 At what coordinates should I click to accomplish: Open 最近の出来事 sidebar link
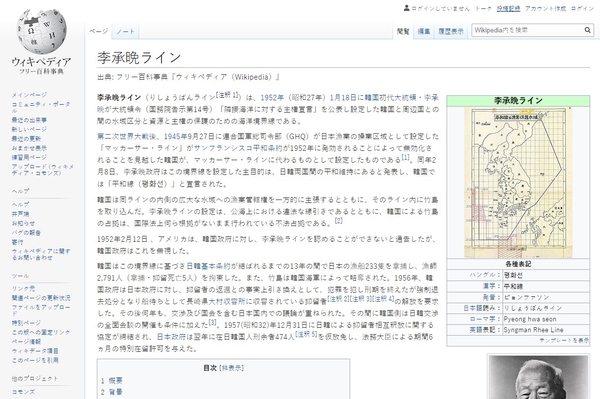(x=29, y=120)
